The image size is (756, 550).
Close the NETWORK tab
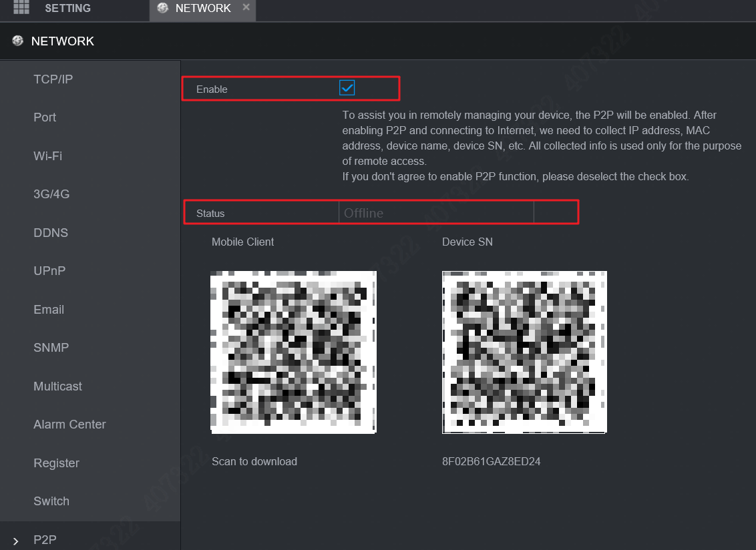(x=246, y=7)
